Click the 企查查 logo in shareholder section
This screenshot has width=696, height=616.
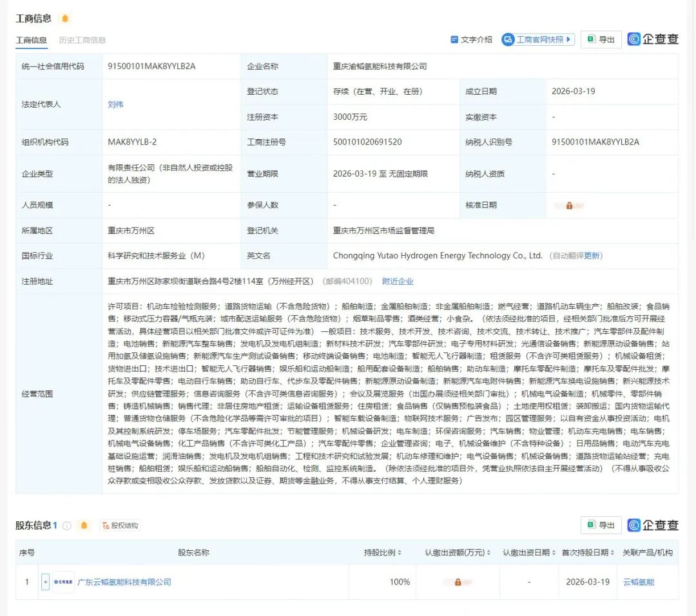[x=653, y=525]
